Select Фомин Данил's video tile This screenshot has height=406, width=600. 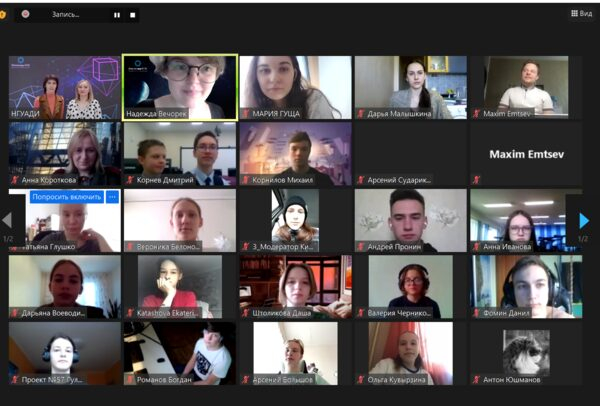(526, 287)
